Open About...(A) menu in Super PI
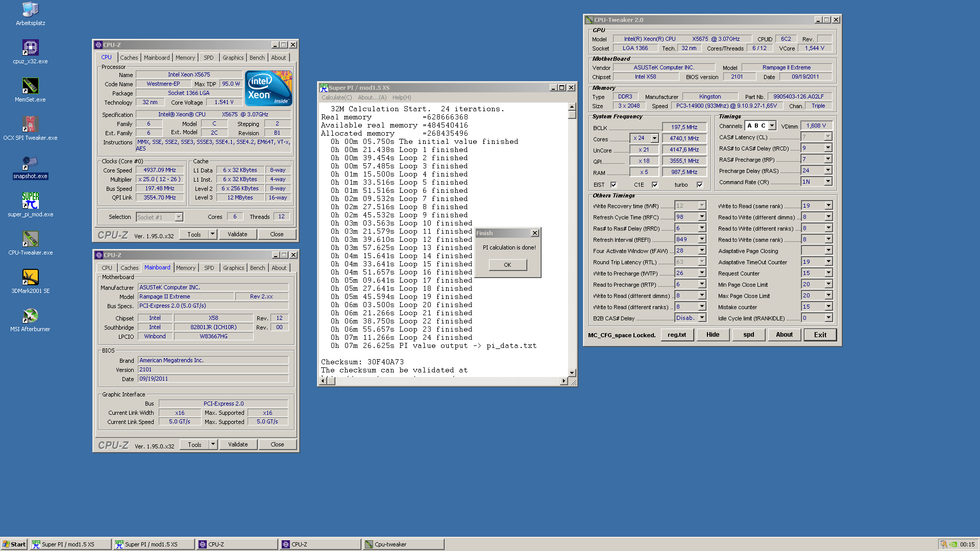The image size is (980, 551). tap(372, 97)
